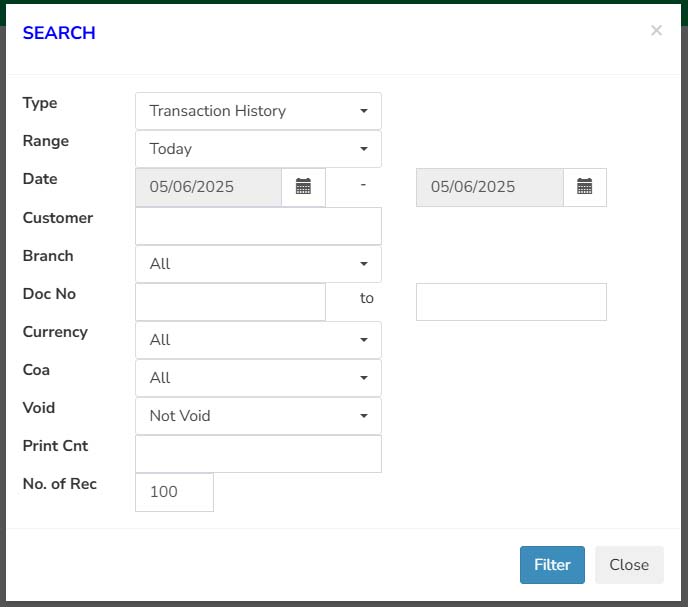
Task: Focus the Customer input field
Action: (258, 226)
